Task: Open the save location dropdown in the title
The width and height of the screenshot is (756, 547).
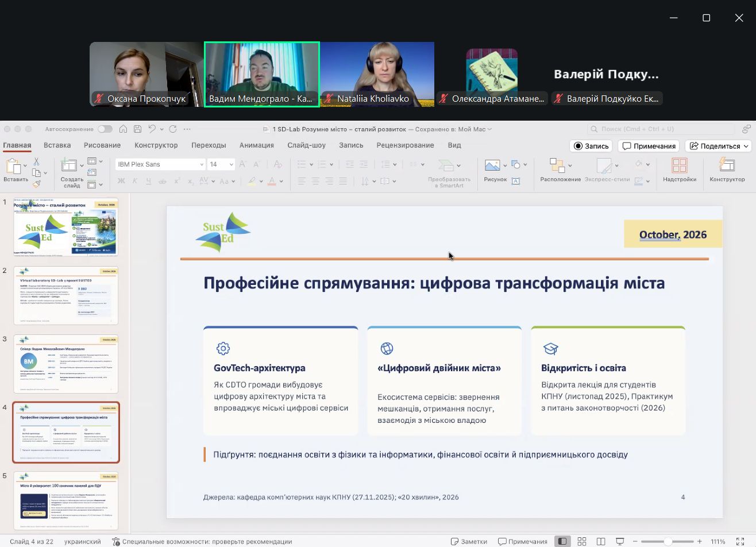Action: pos(489,129)
